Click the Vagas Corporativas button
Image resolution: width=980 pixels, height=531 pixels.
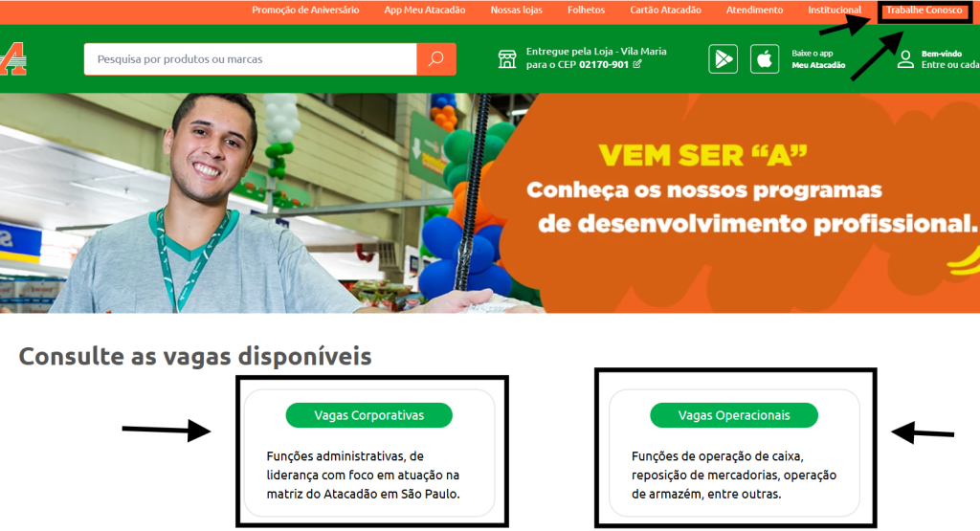[x=368, y=415]
